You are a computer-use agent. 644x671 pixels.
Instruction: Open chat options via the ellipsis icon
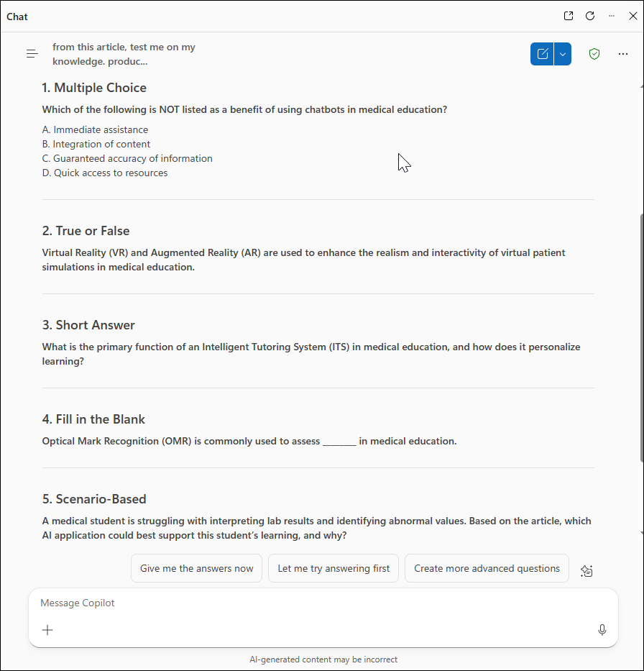(622, 53)
